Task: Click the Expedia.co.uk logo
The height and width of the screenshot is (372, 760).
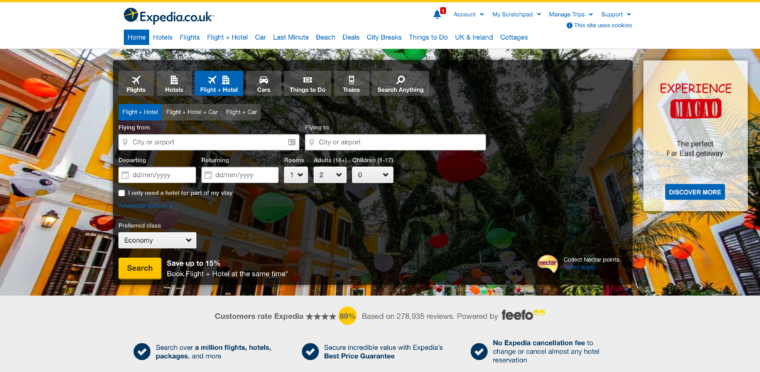Action: 169,16
